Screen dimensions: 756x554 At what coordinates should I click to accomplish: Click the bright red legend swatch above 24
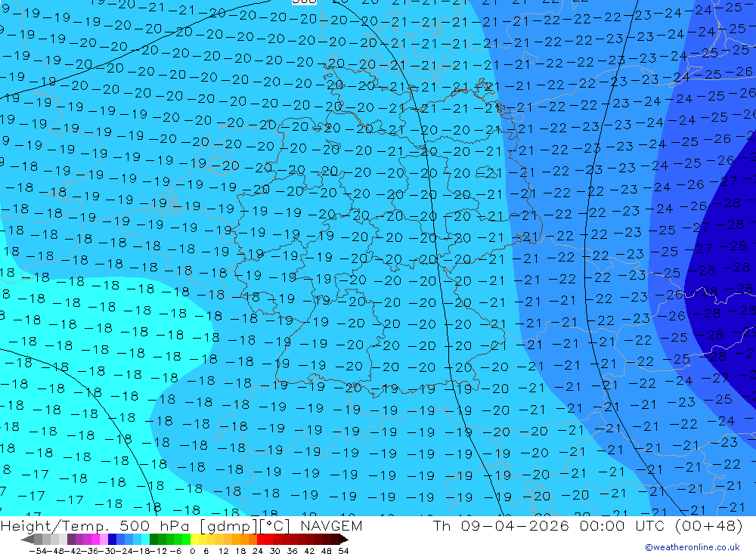pyautogui.click(x=261, y=539)
